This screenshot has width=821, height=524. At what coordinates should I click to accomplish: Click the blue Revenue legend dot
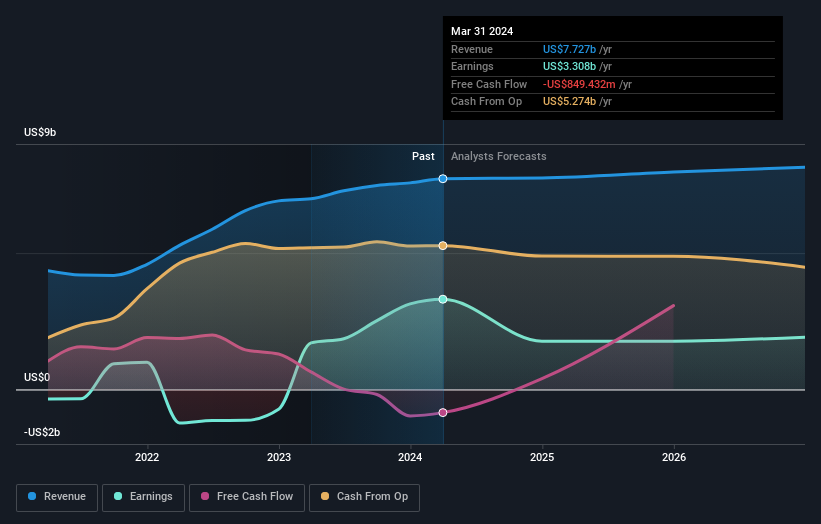[32, 496]
